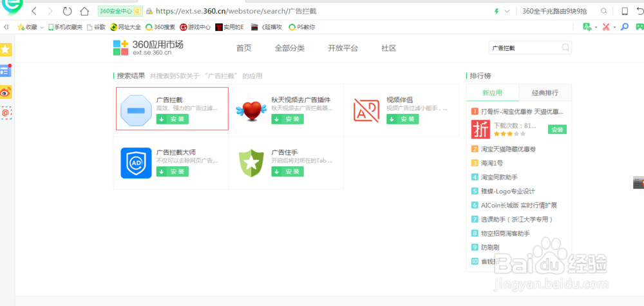Open the 社区 nav tab

(388, 48)
